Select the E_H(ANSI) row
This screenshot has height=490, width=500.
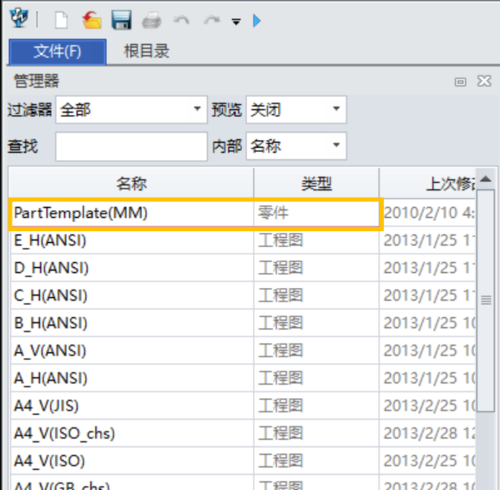tap(242, 240)
